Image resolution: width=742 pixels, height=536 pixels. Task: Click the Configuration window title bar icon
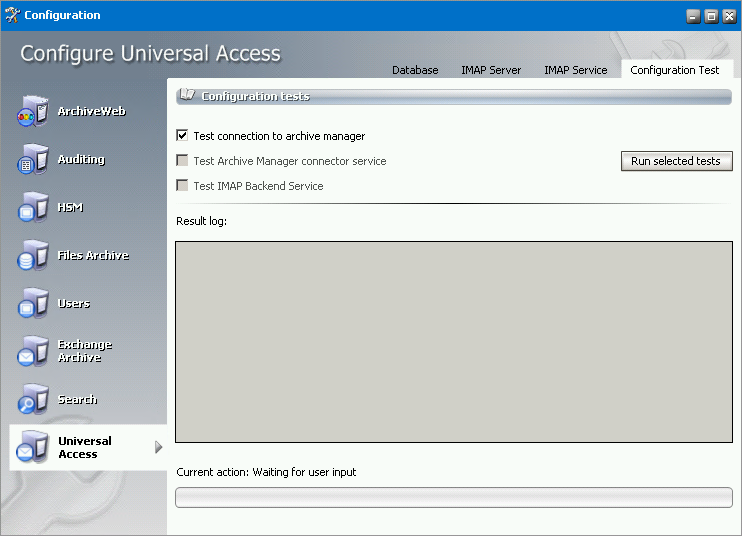pyautogui.click(x=12, y=15)
